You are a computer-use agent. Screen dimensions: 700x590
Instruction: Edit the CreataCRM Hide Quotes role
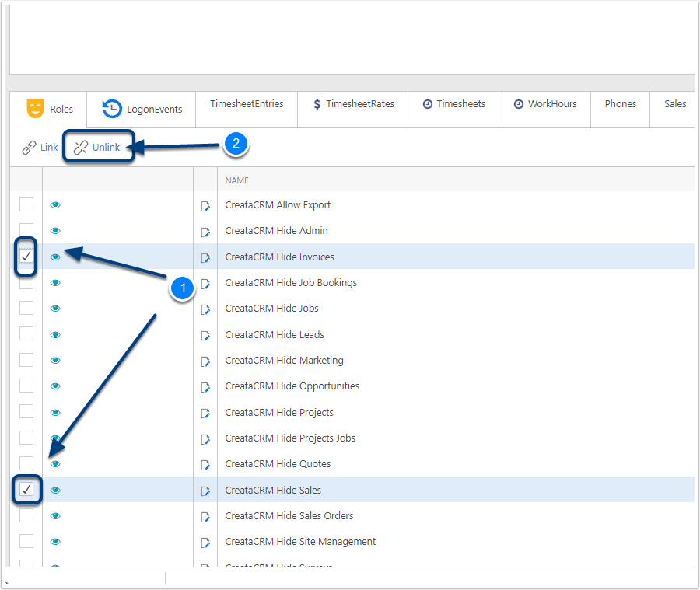pos(205,465)
